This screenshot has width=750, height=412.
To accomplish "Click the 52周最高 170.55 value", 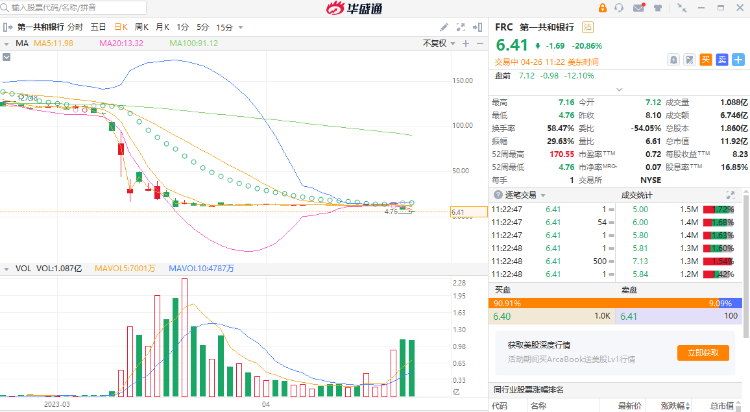I will point(562,154).
